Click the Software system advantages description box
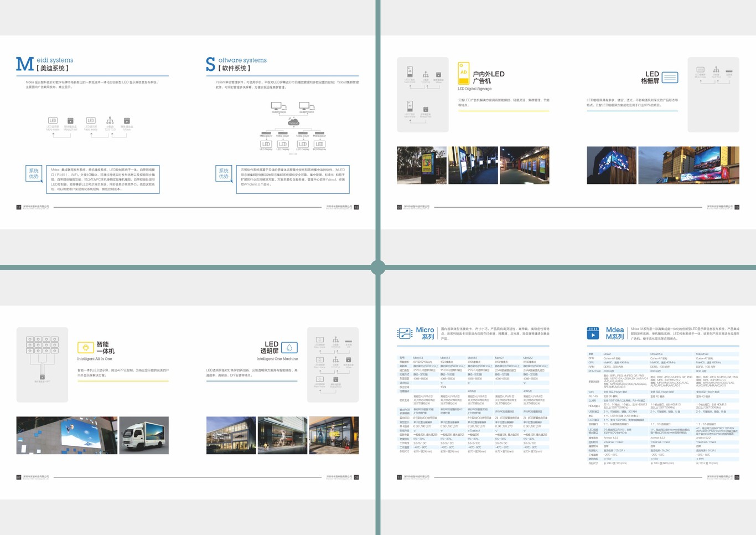This screenshot has height=535, width=756. [x=293, y=179]
